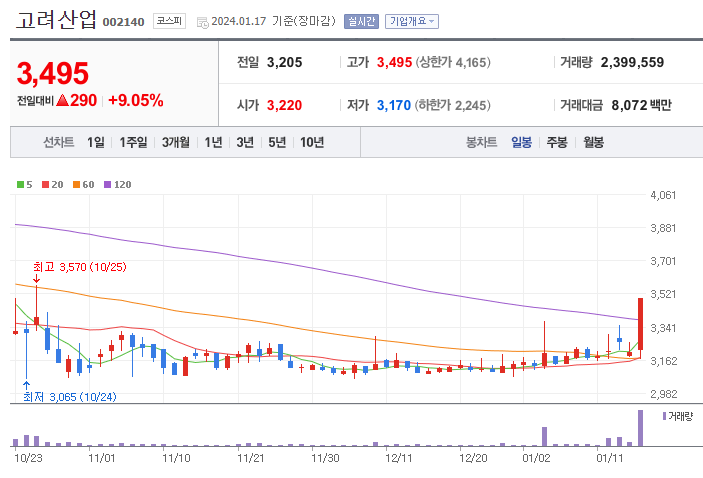Select the 1주일 line chart tab

tap(133, 142)
